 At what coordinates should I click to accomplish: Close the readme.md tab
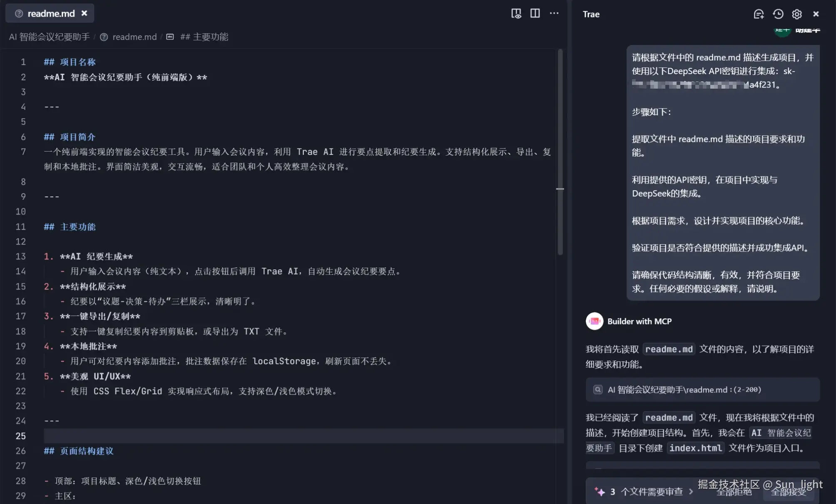(x=84, y=13)
